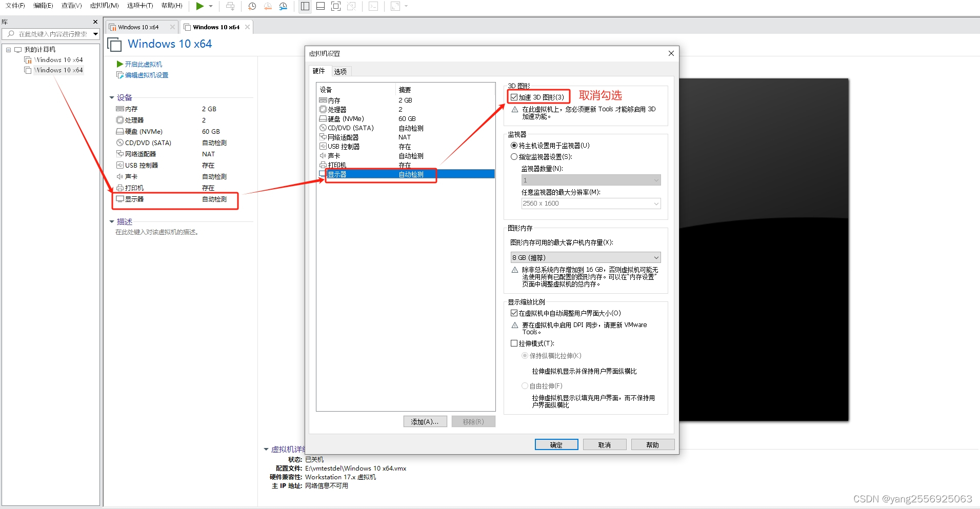The width and height of the screenshot is (980, 509).
Task: Open the max resolution 2560 x 1600 dropdown
Action: [x=591, y=203]
